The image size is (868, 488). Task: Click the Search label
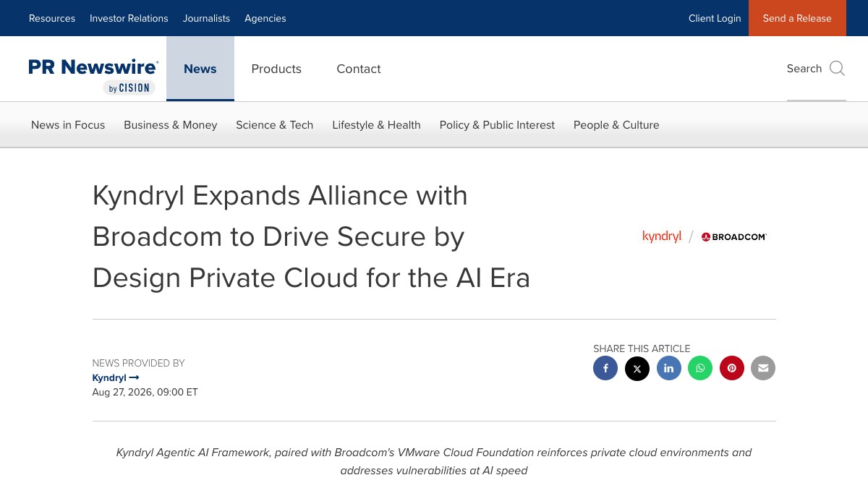point(804,69)
